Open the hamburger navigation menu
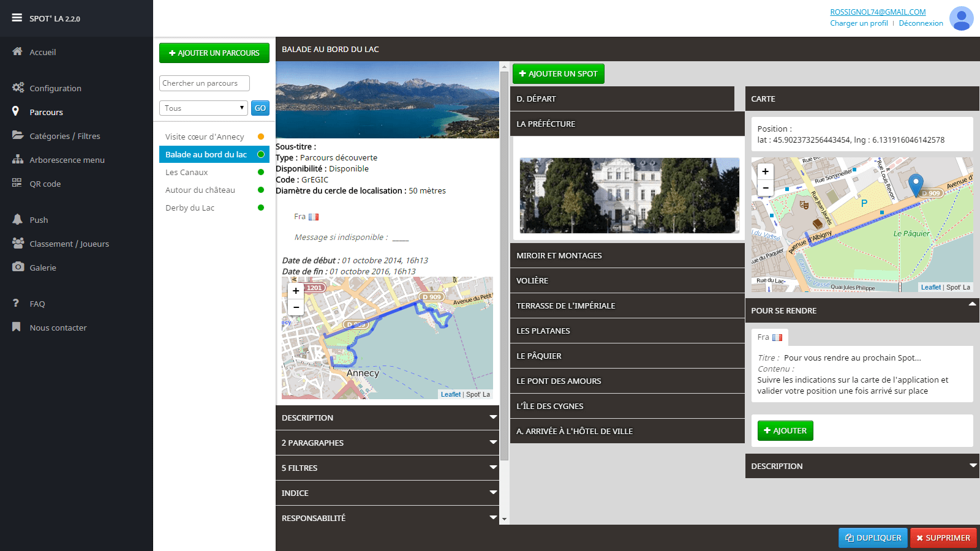The height and width of the screenshot is (551, 980). (x=16, y=17)
